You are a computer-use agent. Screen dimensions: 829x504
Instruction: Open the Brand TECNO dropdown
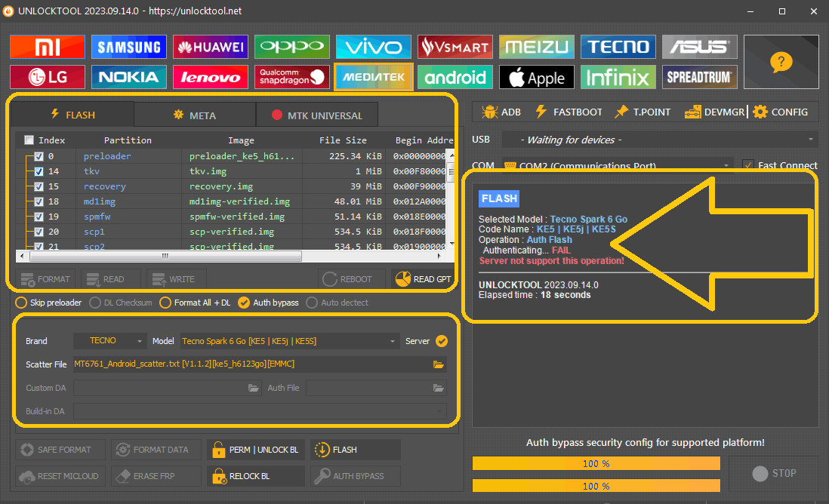coord(109,341)
